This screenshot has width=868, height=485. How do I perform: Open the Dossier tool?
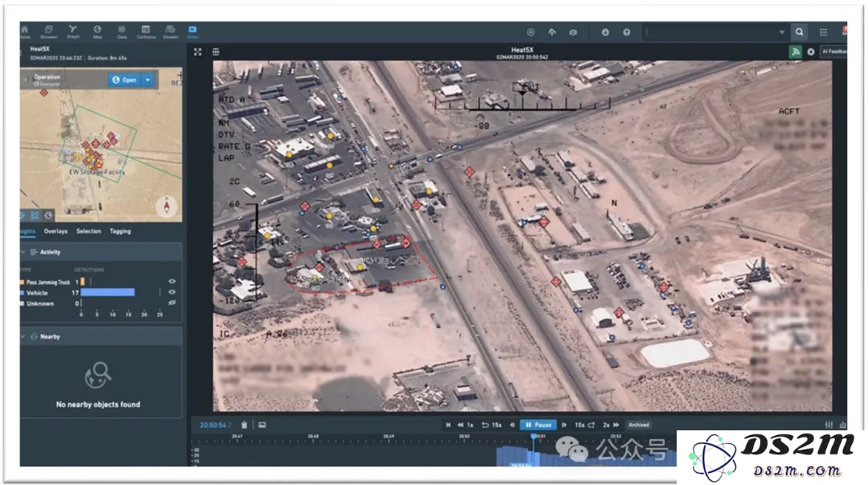pos(170,31)
